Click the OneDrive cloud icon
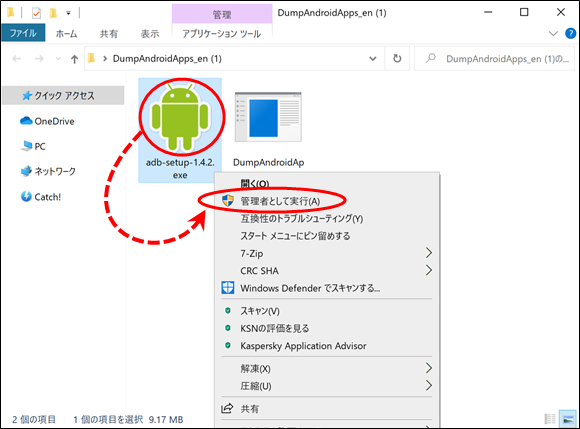The height and width of the screenshot is (429, 580). 26,121
